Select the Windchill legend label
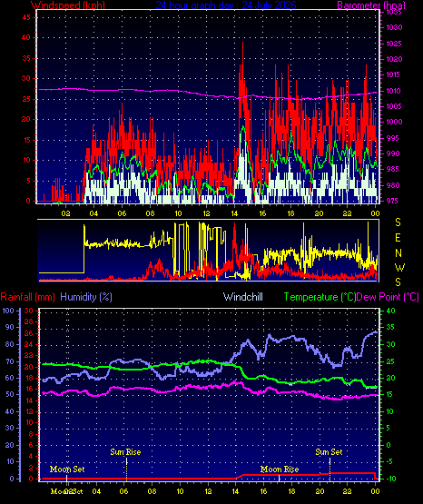This screenshot has height=504, width=423. [242, 297]
